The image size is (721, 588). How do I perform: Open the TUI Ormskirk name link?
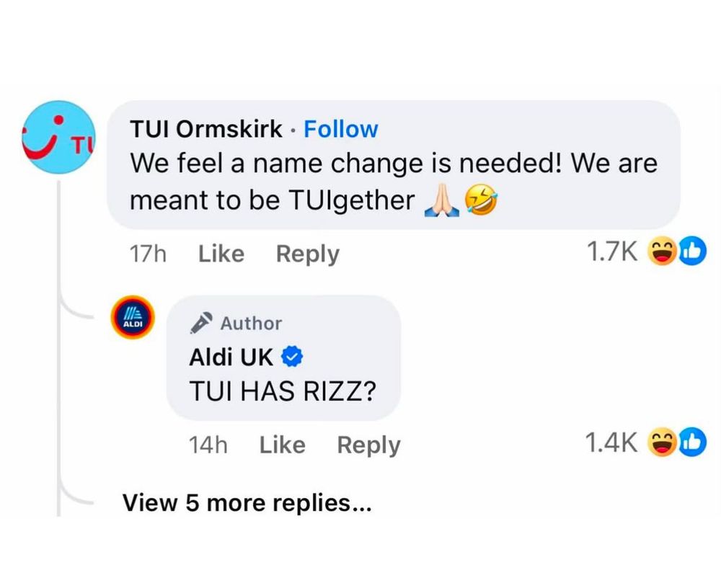point(206,130)
